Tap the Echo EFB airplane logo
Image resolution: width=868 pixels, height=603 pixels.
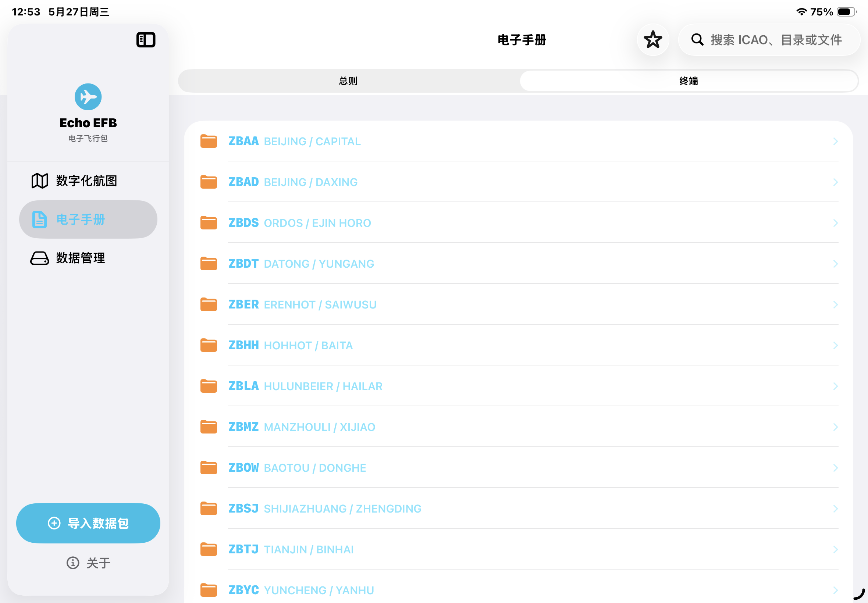(x=88, y=97)
